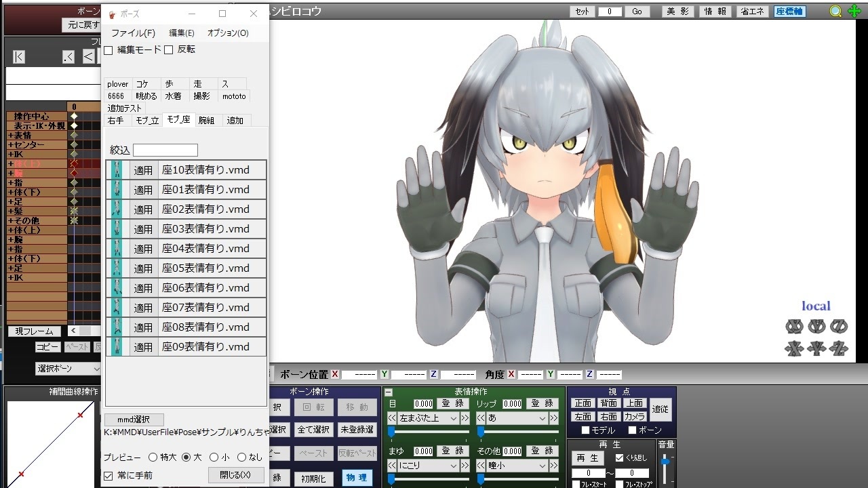The height and width of the screenshot is (488, 868).
Task: Select the なし preview radio
Action: pyautogui.click(x=241, y=457)
